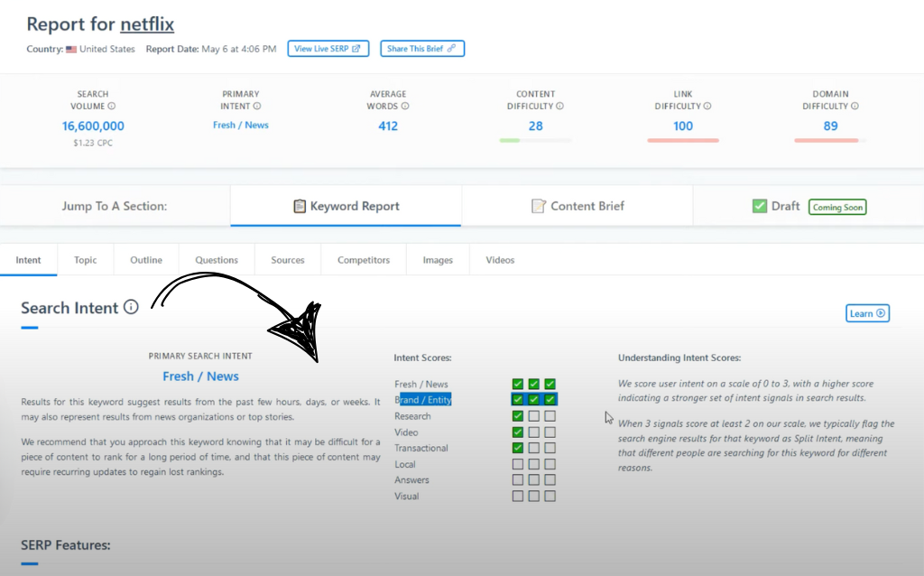The width and height of the screenshot is (924, 576).
Task: Click the Search Volume info icon
Action: [x=111, y=107]
